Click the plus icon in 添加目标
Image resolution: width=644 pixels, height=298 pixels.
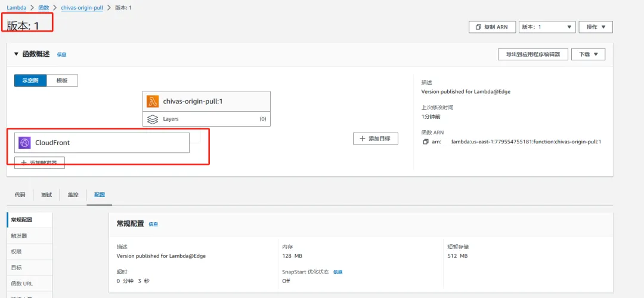pyautogui.click(x=363, y=139)
